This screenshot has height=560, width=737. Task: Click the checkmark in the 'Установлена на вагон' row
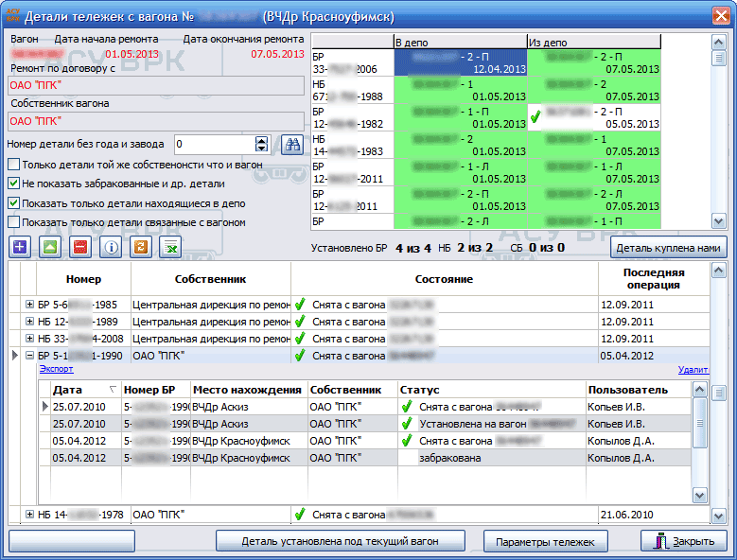[407, 424]
